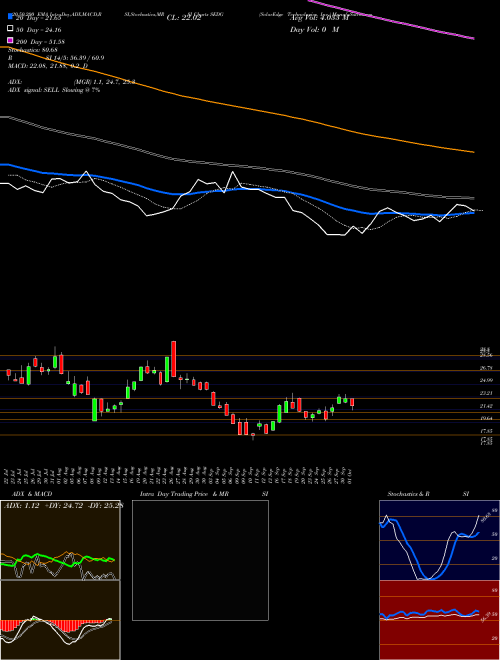Click the tallest red candlestick at the price peak
This screenshot has width=500, height=660.
pyautogui.click(x=173, y=359)
